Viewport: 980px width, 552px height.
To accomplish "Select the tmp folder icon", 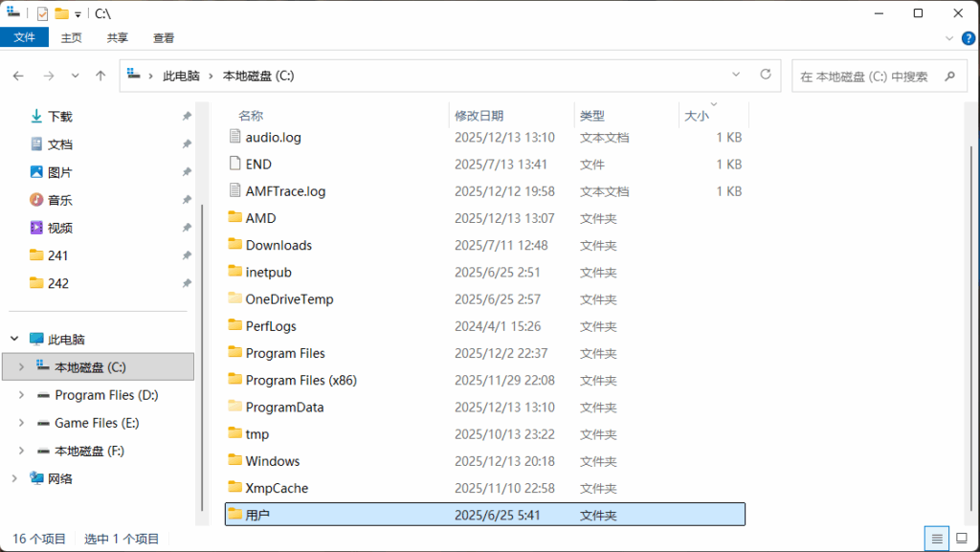I will pos(235,433).
